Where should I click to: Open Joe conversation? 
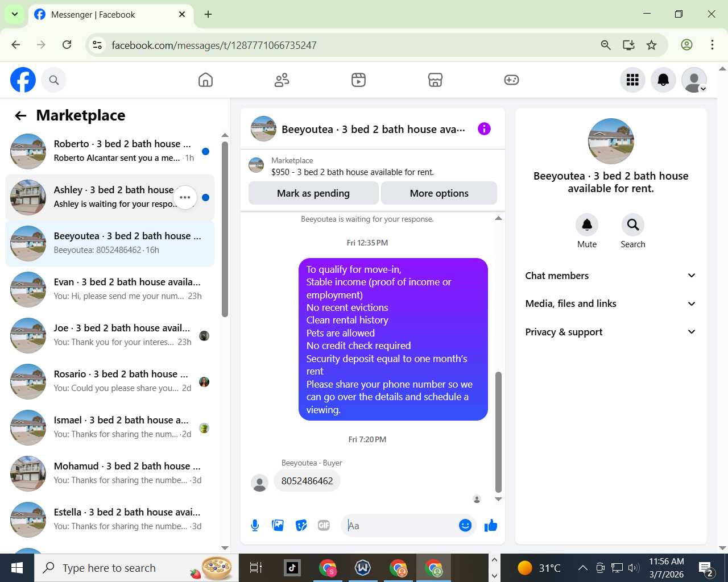point(110,335)
